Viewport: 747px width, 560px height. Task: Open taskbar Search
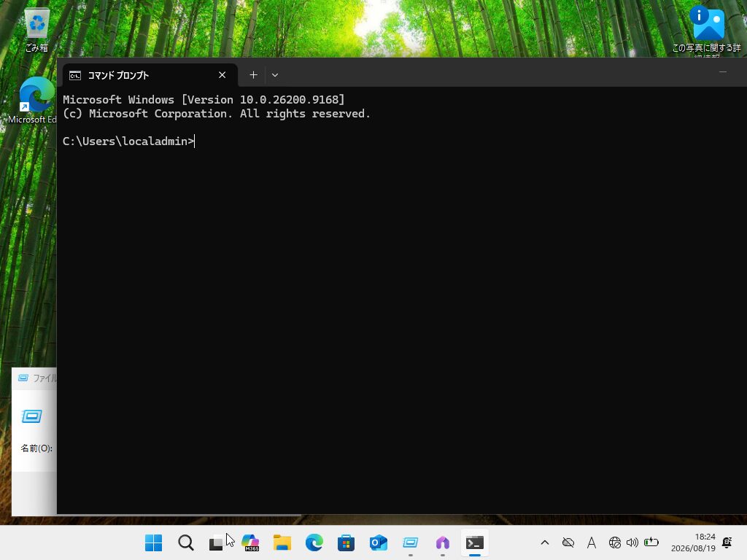pos(186,542)
